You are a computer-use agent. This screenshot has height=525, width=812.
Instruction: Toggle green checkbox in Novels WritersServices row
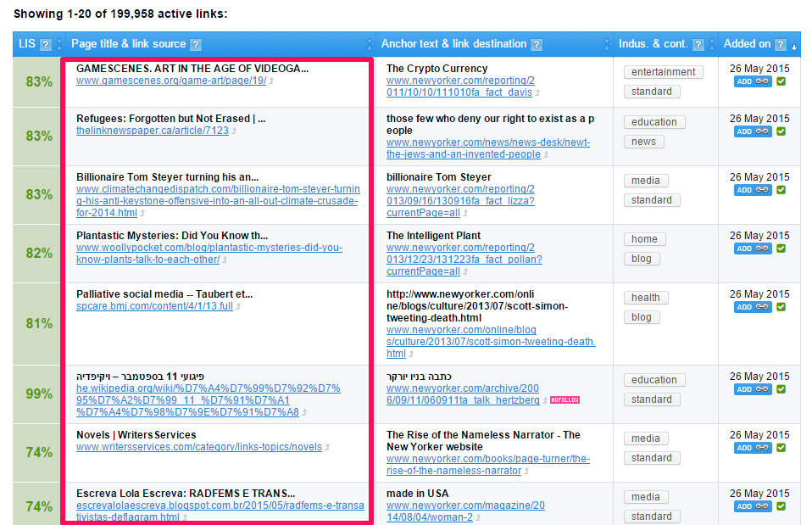coord(781,448)
